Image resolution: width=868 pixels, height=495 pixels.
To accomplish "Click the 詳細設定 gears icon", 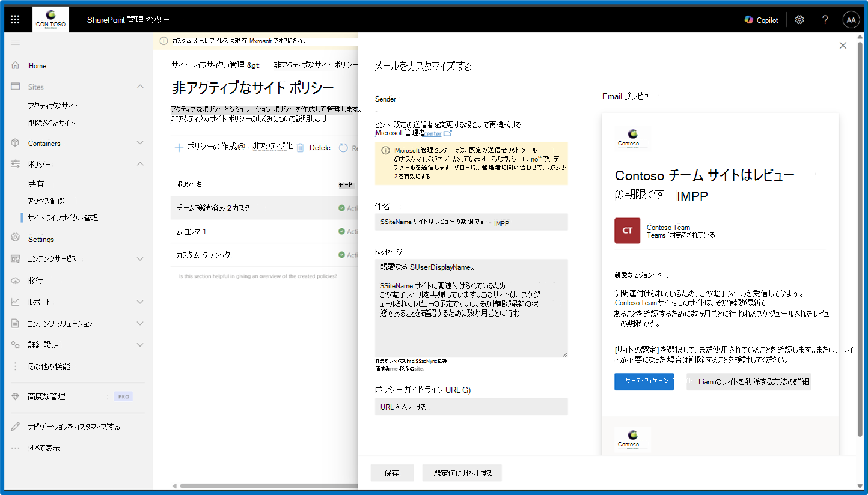I will [x=16, y=345].
